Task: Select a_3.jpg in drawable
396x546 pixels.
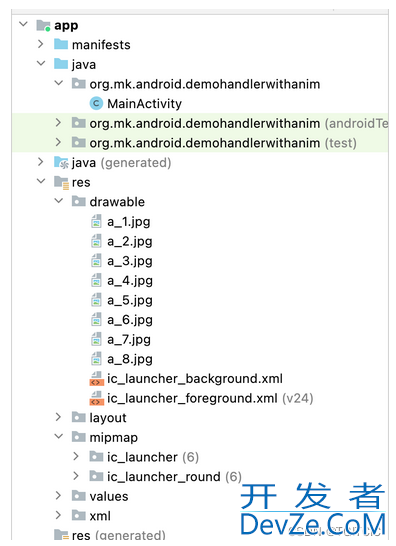Action: tap(130, 261)
